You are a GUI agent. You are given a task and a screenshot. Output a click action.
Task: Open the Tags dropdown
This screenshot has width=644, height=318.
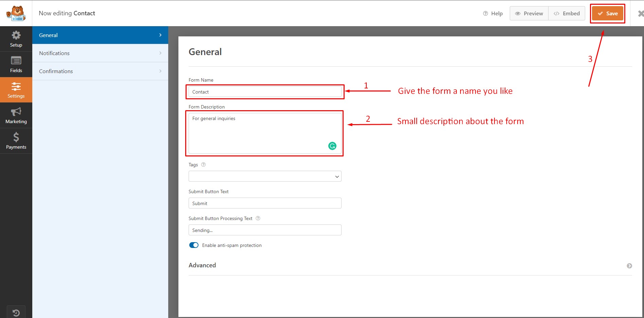coord(265,176)
